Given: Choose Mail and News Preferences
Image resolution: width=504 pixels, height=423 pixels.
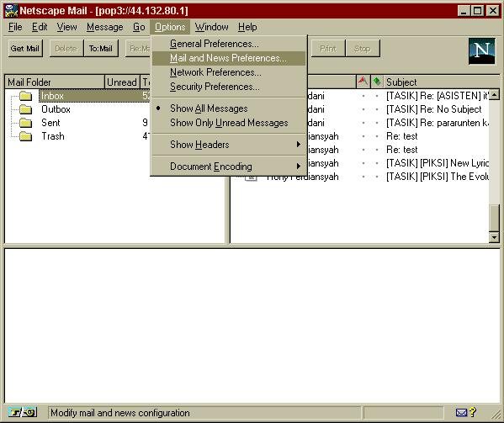Looking at the screenshot, I should [x=228, y=58].
